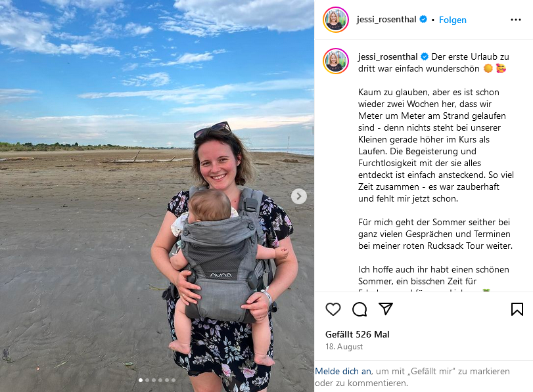The width and height of the screenshot is (533, 392).
Task: Advance to the next photo with the arrow
Action: [299, 196]
